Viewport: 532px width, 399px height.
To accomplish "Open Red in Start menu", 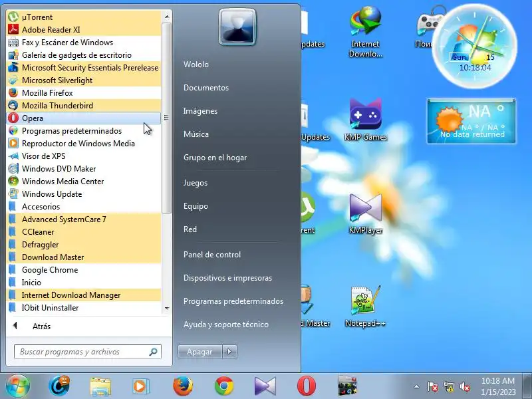I will pyautogui.click(x=190, y=229).
